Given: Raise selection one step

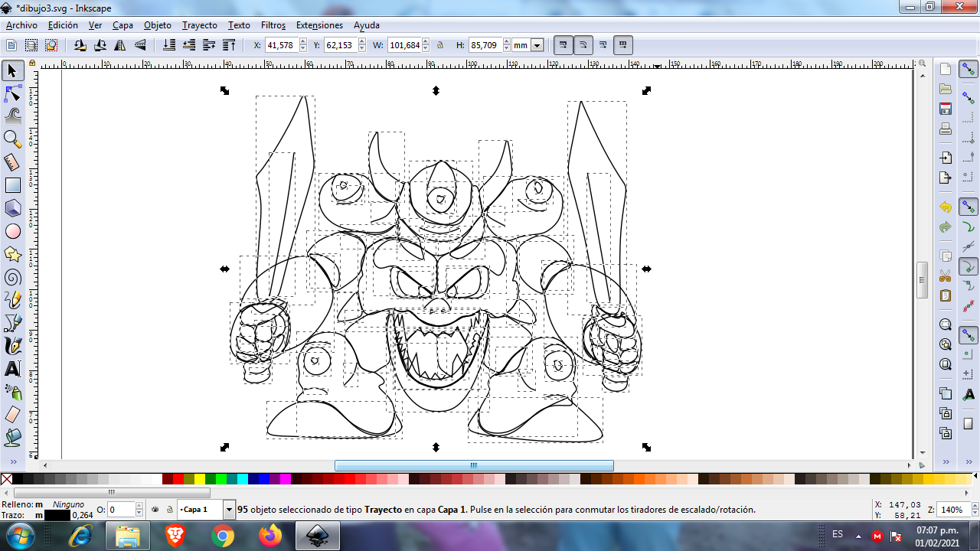Looking at the screenshot, I should (x=209, y=45).
